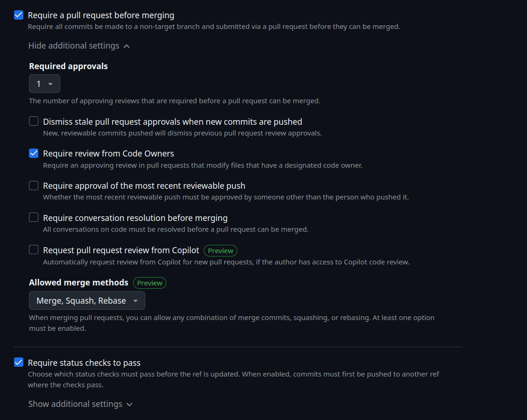Uncheck Require a pull request before merging
Screen dimensions: 527x420
[x=18, y=14]
